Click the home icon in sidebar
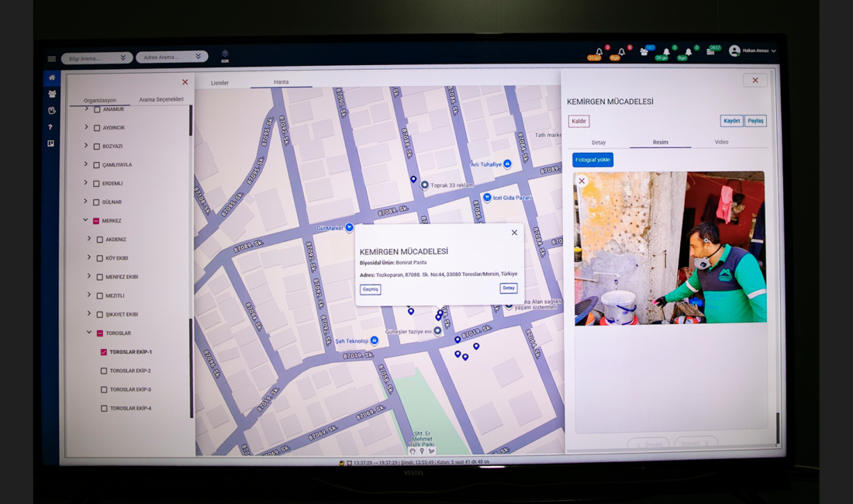Screen dimensions: 853x504 (52, 78)
